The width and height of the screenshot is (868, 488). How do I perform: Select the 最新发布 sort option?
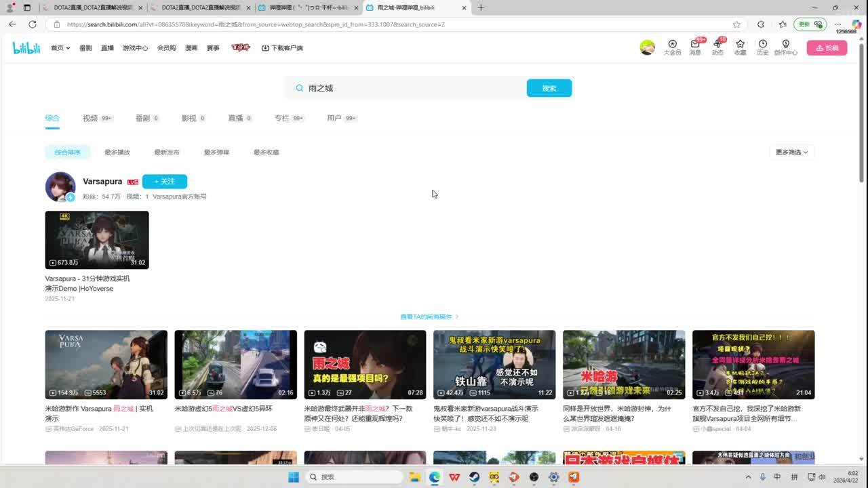coord(167,152)
